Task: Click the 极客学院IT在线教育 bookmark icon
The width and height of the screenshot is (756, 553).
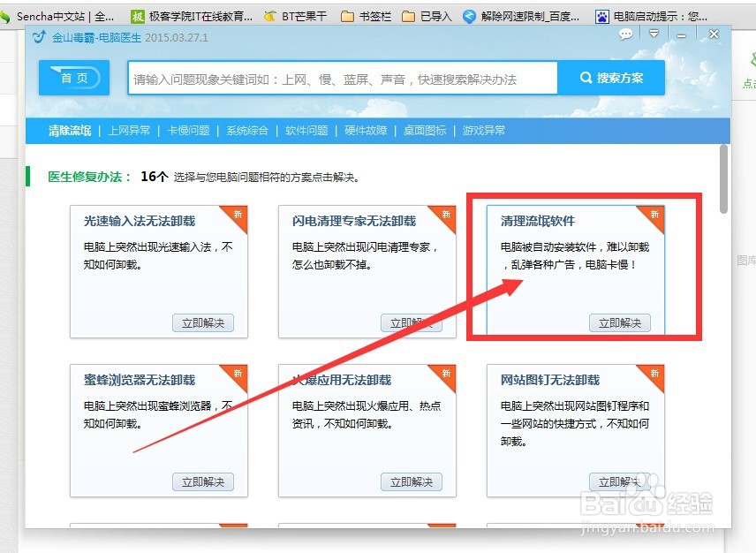Action: [137, 15]
